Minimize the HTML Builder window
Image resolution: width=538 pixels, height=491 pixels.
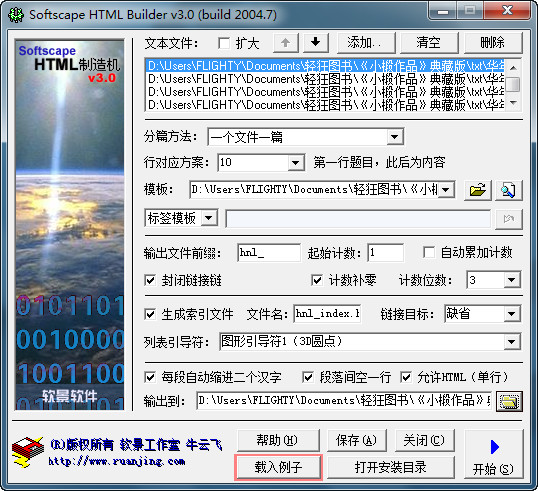[443, 11]
